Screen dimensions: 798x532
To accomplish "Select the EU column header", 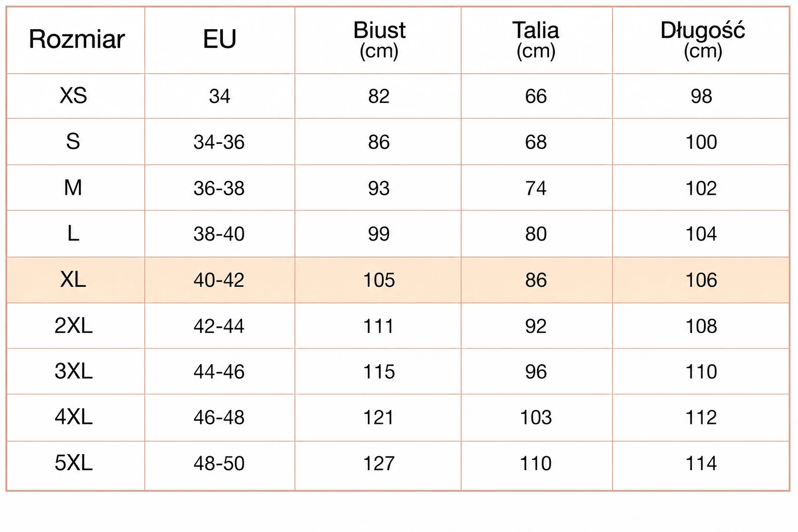I will pos(220,40).
